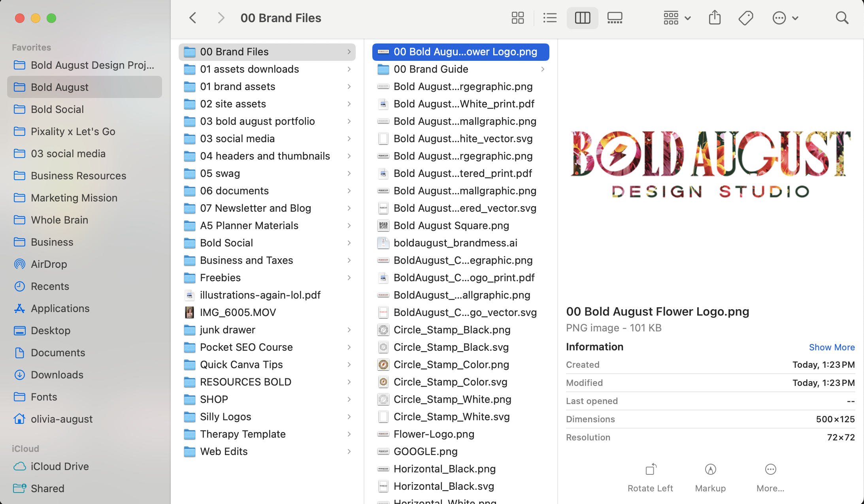Click Rotate Left in preview pane

650,477
